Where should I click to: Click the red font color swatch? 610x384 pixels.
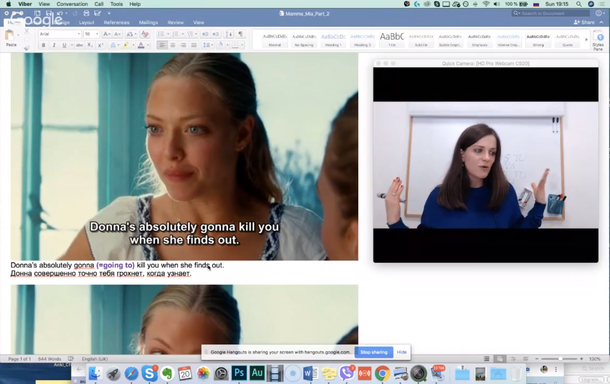[141, 46]
